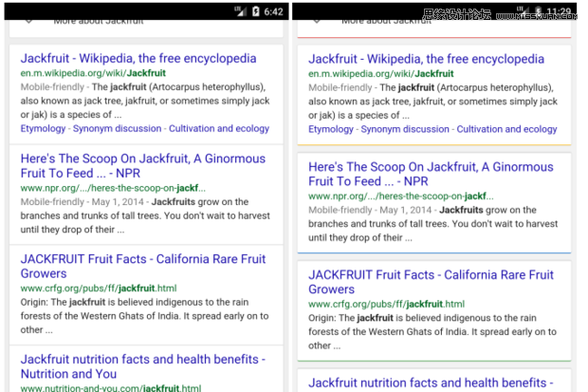Screen dimensions: 588x392
Task: Tap the www.npr.org URL in the 6:42 screenshot
Action: pyautogui.click(x=113, y=188)
